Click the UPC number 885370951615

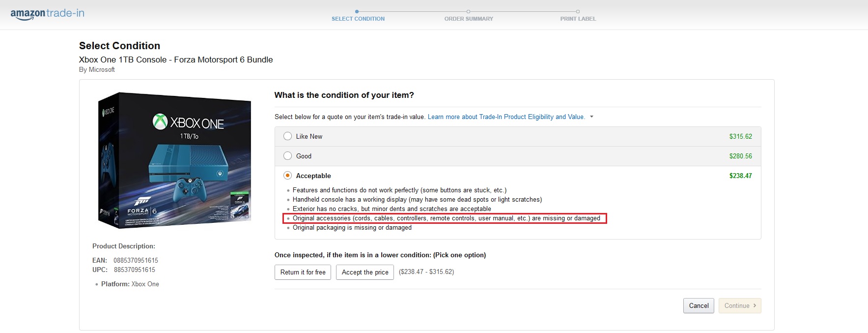pyautogui.click(x=135, y=270)
